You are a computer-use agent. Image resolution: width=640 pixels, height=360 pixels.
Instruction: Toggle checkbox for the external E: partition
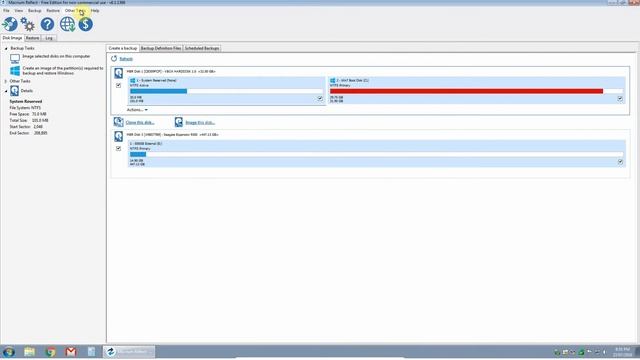620,162
